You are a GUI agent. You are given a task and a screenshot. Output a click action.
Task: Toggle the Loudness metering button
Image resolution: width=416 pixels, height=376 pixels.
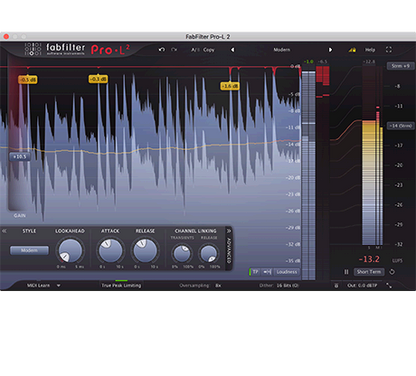pos(286,272)
